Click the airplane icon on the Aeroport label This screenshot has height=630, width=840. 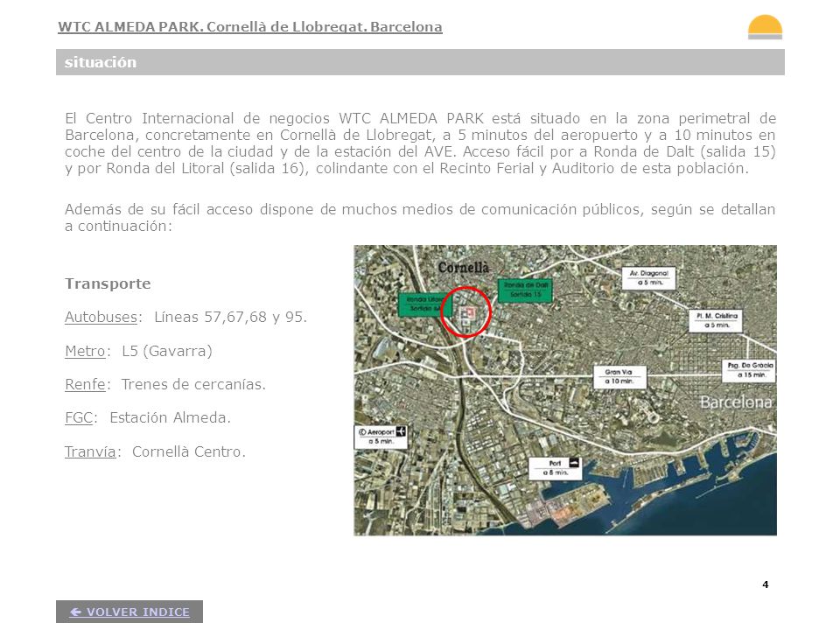pos(400,431)
